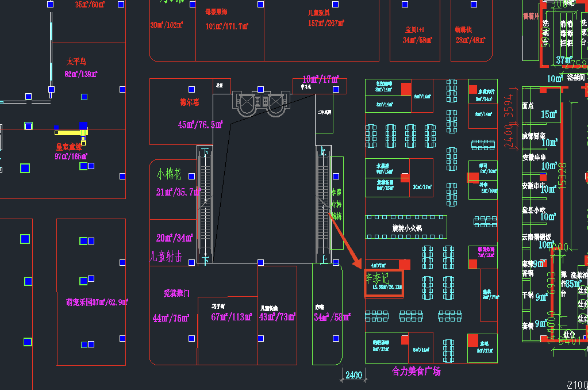This screenshot has height=390, width=588.
Task: Select the 太平鸟 store label
Action: [76, 61]
